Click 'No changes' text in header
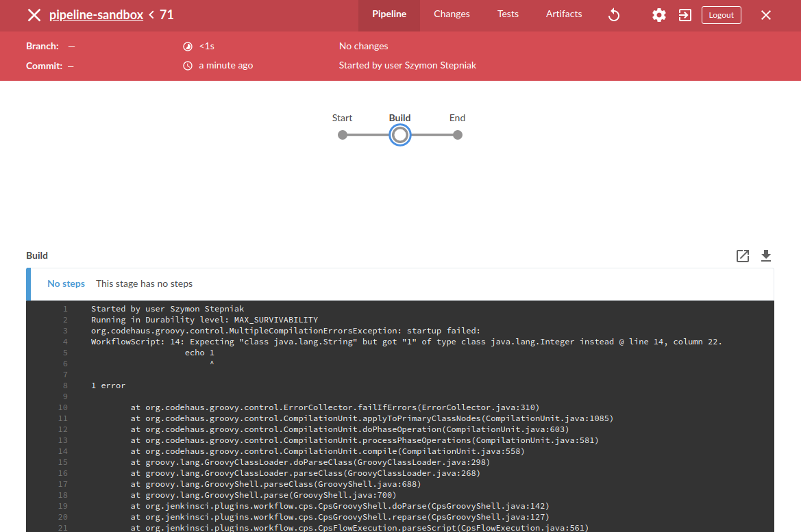Viewport: 801px width, 532px height. (x=363, y=46)
